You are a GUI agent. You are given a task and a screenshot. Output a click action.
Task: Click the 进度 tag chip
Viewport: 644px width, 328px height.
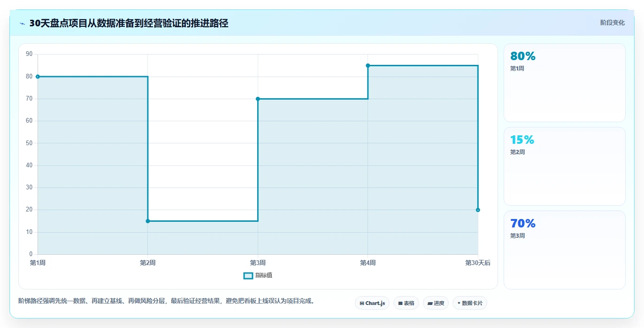point(436,303)
